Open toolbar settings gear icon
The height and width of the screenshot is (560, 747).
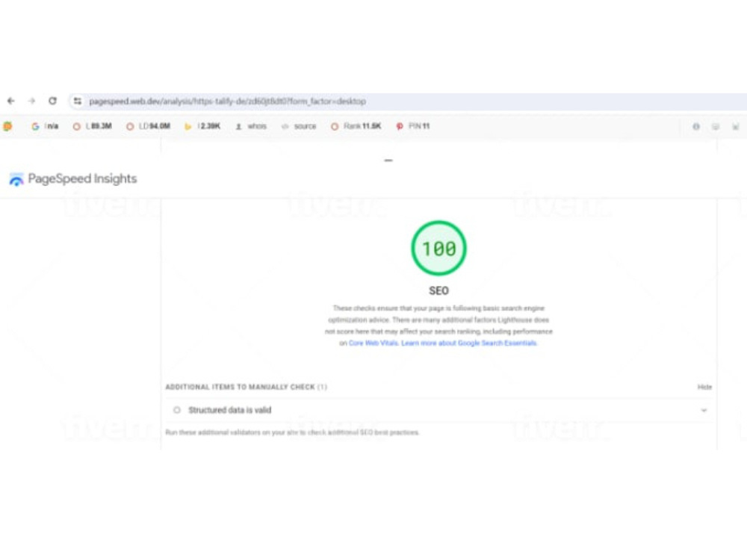click(x=696, y=127)
